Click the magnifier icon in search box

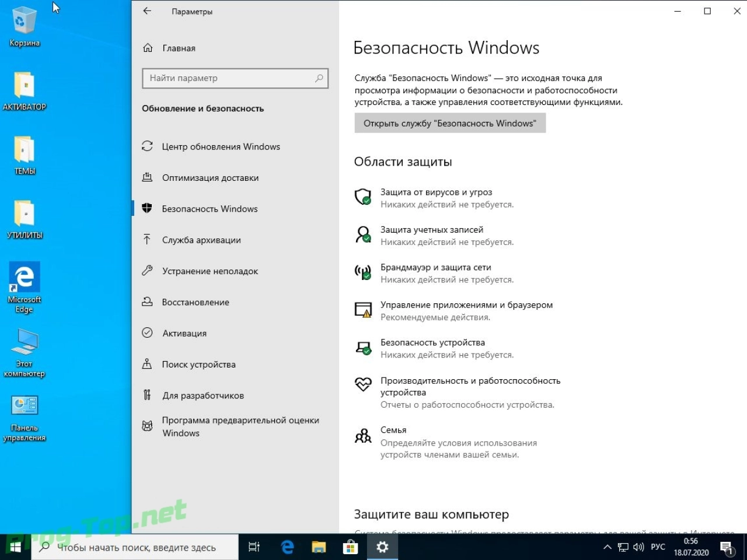(319, 78)
